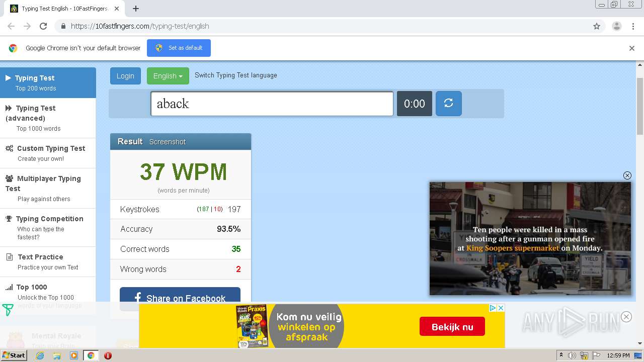Play the King Soopers news video
Screen dimensions: 644x362
point(530,238)
